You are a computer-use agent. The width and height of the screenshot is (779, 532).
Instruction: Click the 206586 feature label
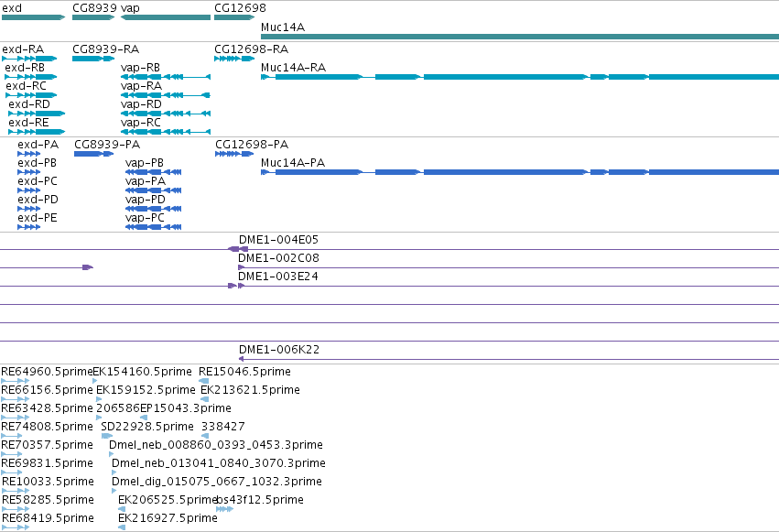coord(118,408)
